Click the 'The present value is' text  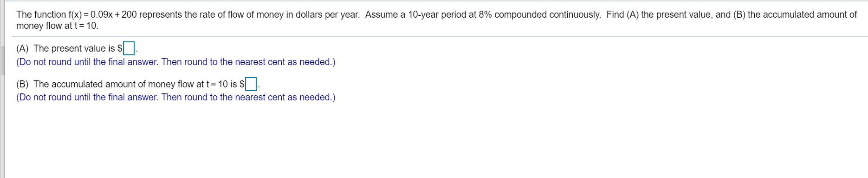click(x=74, y=48)
